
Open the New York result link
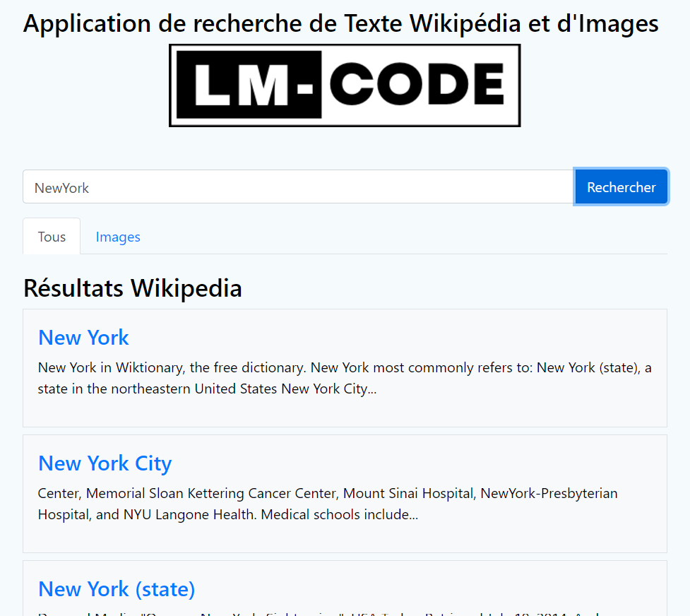point(83,338)
